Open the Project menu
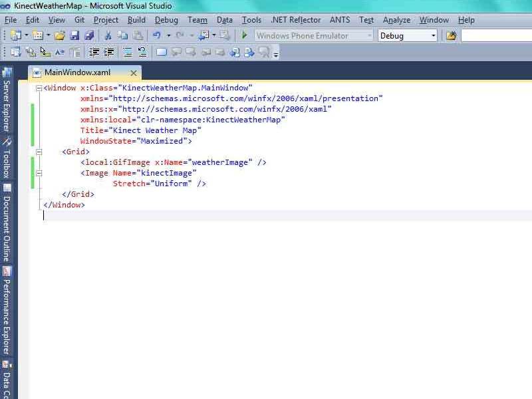The height and width of the screenshot is (399, 532). [x=106, y=20]
